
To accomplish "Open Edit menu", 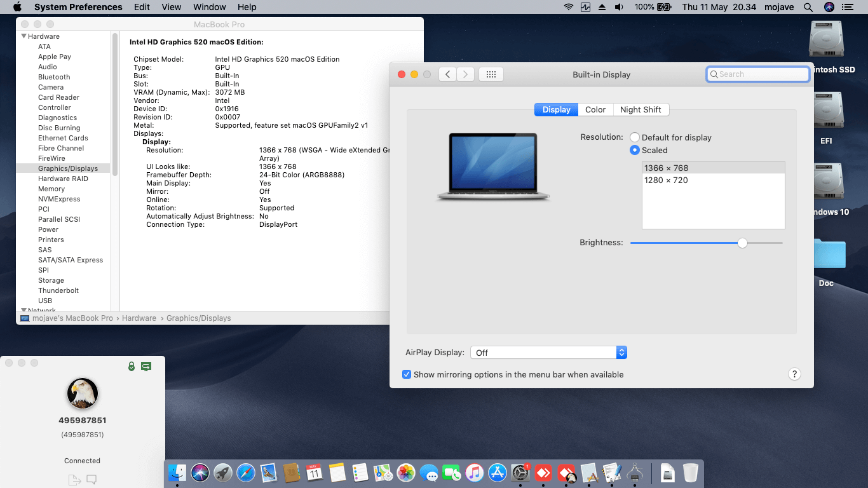I will pos(142,7).
